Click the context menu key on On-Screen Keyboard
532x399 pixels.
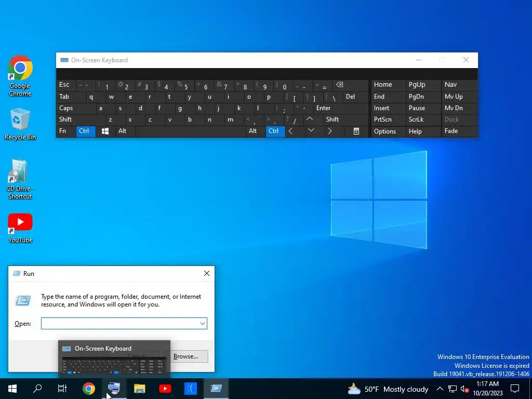click(356, 131)
